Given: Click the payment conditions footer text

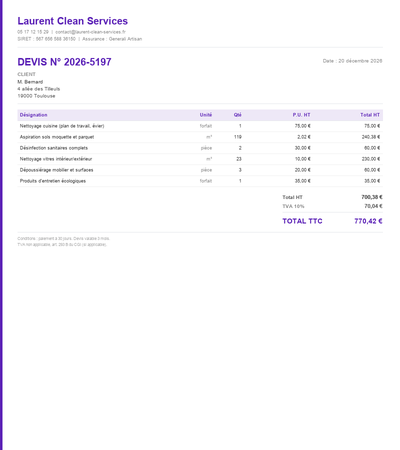Looking at the screenshot, I should click(x=63, y=239).
